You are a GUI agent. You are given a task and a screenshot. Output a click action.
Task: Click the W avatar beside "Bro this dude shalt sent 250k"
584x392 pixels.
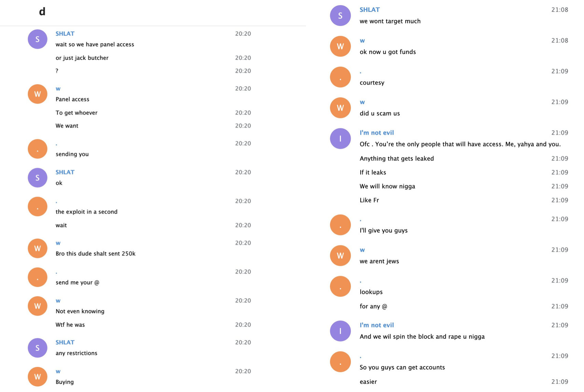(37, 248)
